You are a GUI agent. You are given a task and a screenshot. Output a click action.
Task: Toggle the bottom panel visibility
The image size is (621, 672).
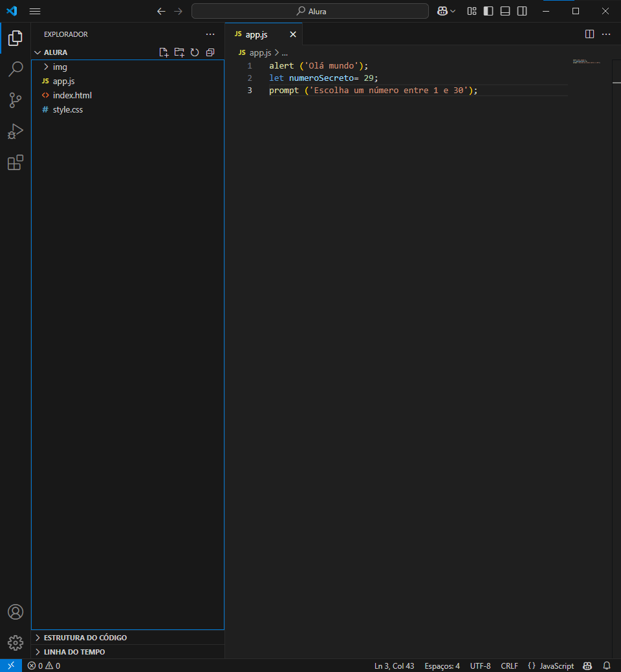pos(505,11)
